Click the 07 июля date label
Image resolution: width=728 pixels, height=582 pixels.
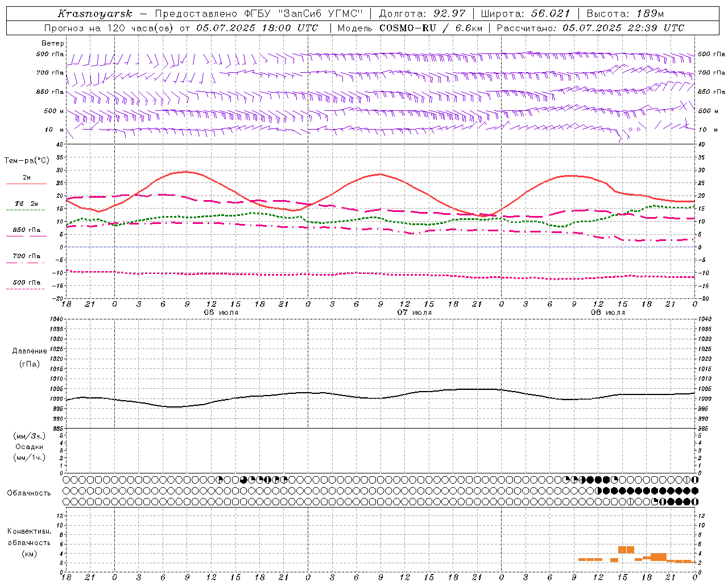pos(415,313)
